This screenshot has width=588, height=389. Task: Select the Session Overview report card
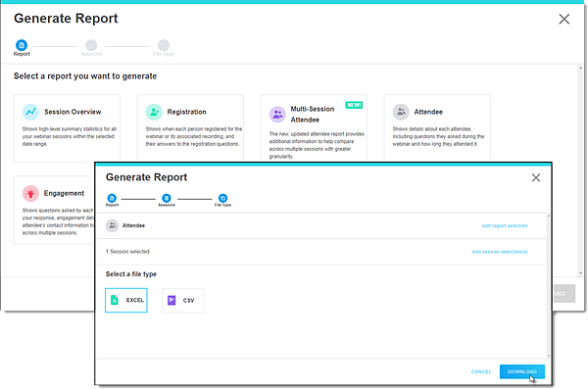click(x=67, y=128)
